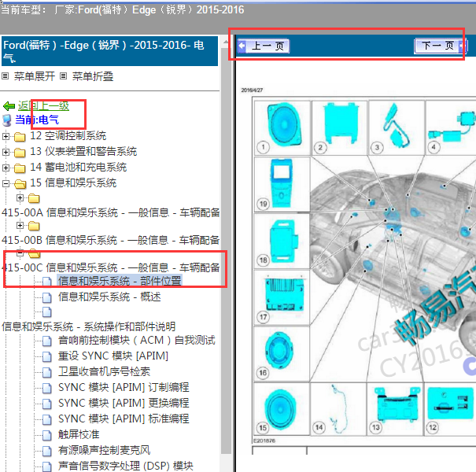Click component thumbnail number 17 amplifier

coord(282,297)
